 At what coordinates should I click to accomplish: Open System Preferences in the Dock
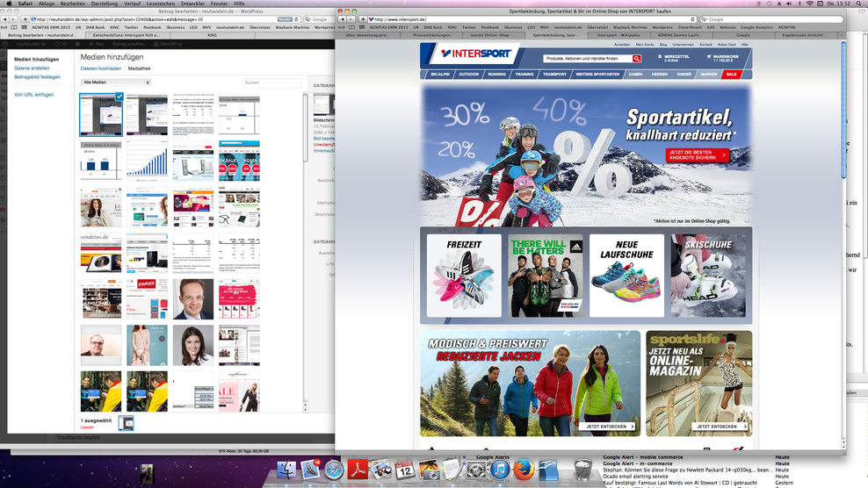(x=476, y=470)
